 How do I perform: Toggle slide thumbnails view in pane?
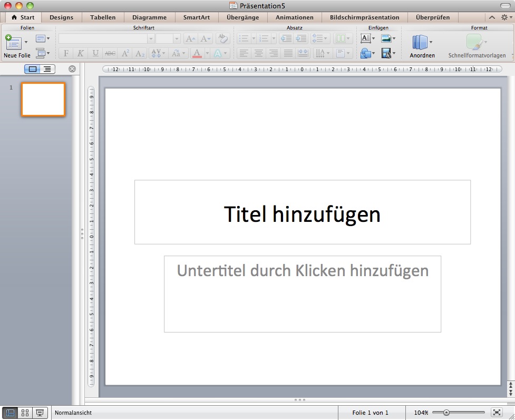pyautogui.click(x=33, y=69)
